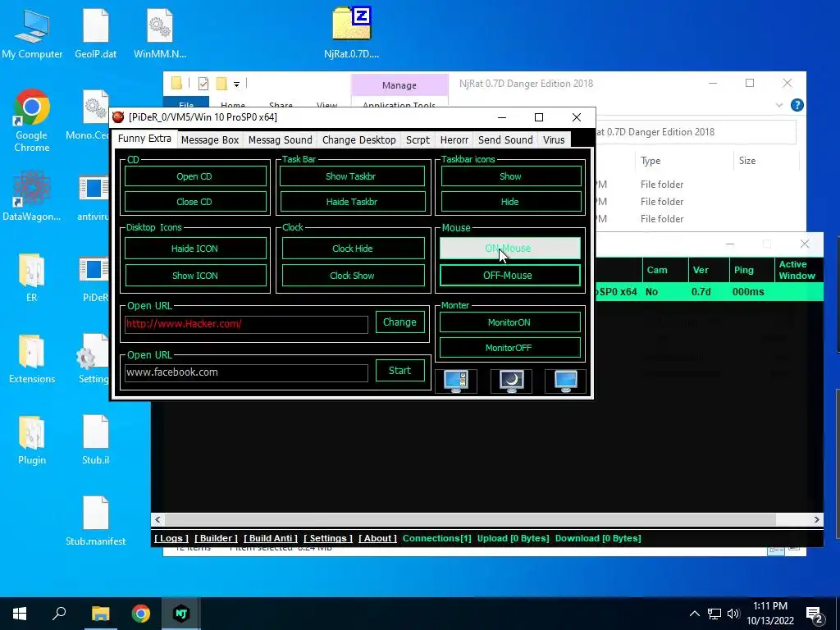Click Show under Taskbar icons
The image size is (840, 630).
510,176
